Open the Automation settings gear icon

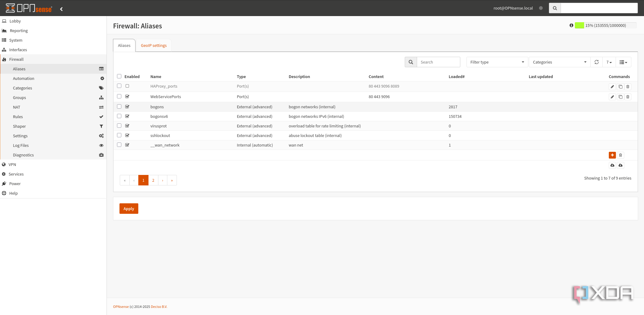pos(102,78)
